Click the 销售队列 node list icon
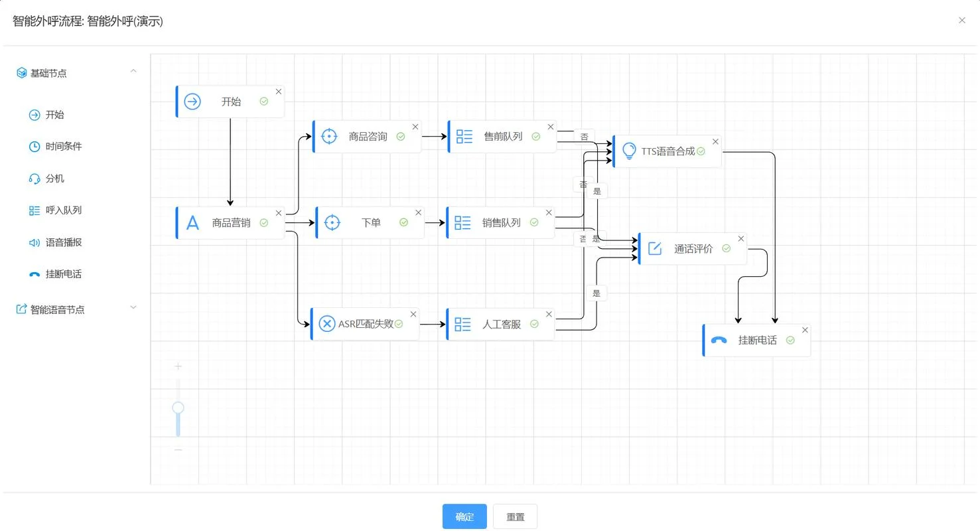This screenshot has height=531, width=980. [463, 222]
